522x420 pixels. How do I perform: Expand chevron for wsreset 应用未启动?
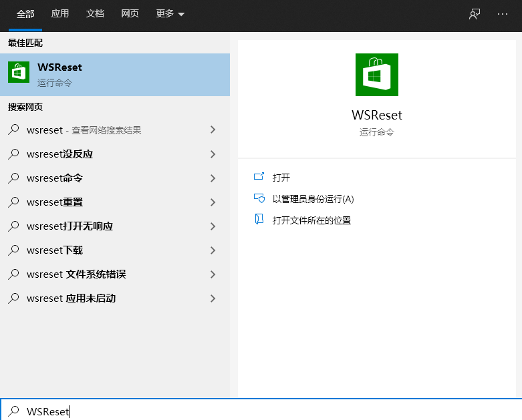click(x=213, y=298)
